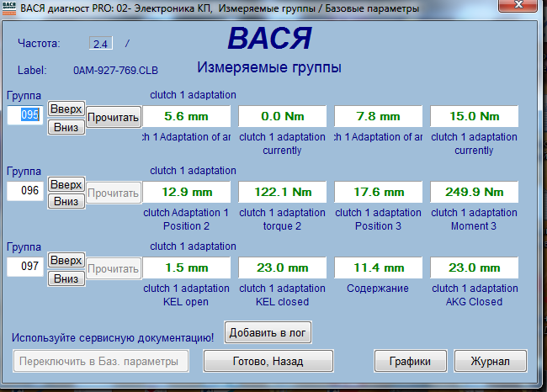Click the group 095 number input field
Viewport: 547px width, 392px height.
click(25, 114)
